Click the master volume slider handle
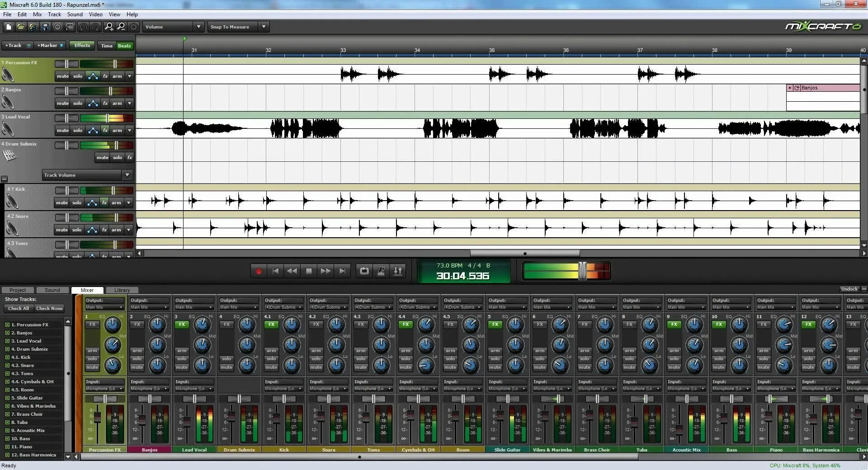This screenshot has height=470, width=868. pos(583,271)
